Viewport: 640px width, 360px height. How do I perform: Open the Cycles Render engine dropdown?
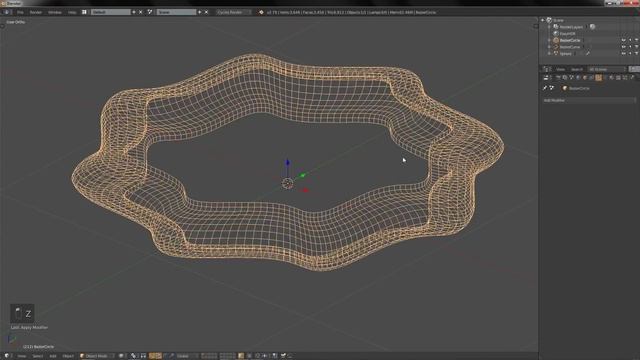click(x=233, y=12)
